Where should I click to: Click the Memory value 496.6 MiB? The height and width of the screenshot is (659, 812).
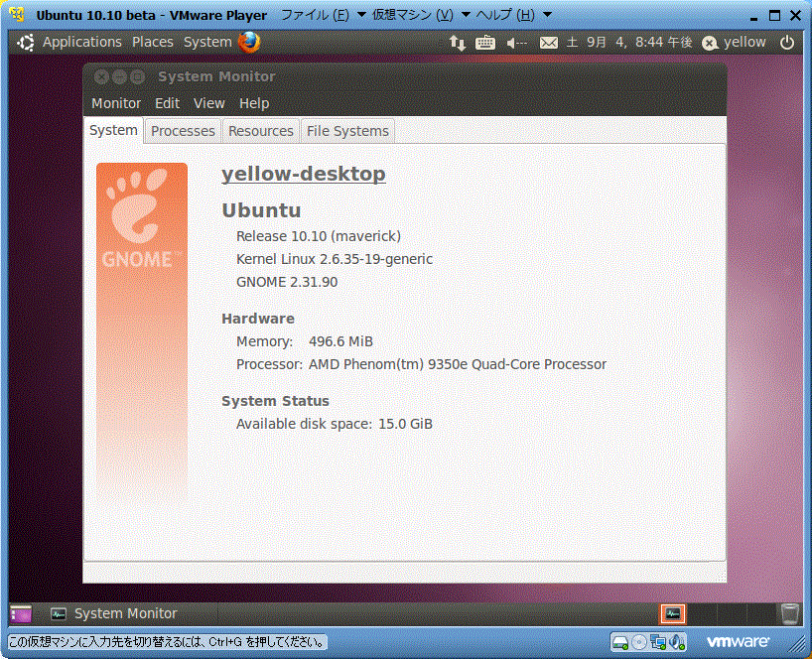click(340, 341)
